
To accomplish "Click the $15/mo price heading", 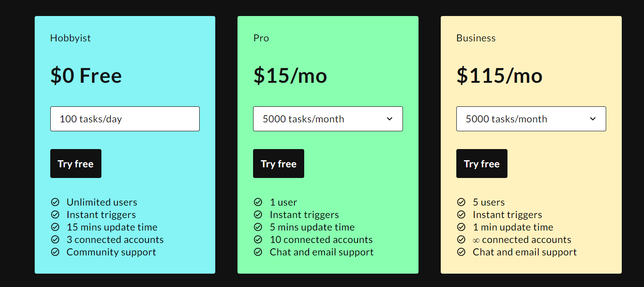I will (x=290, y=76).
